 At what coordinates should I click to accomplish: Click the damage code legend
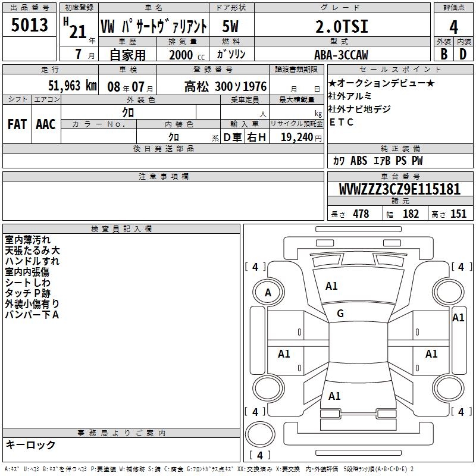(x=209, y=469)
